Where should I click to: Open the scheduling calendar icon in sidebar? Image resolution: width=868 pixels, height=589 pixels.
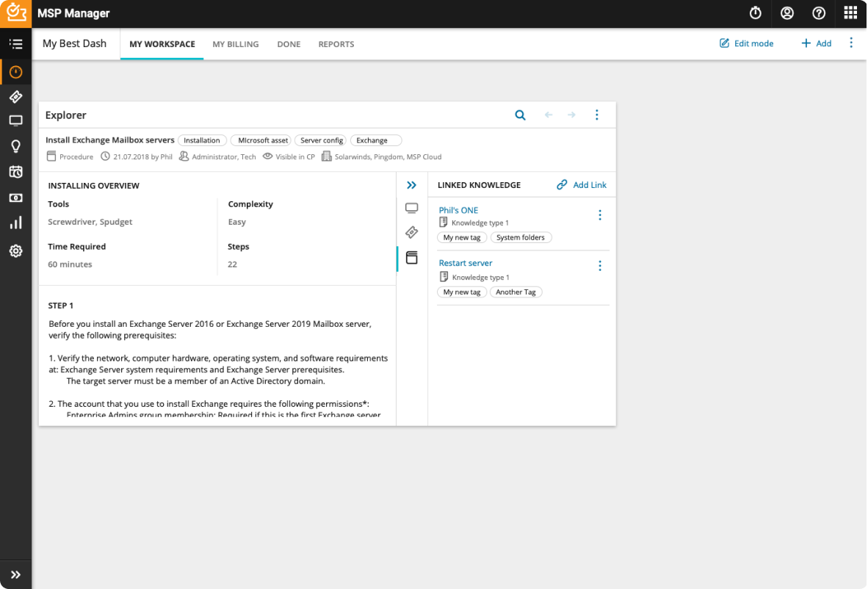(x=15, y=172)
